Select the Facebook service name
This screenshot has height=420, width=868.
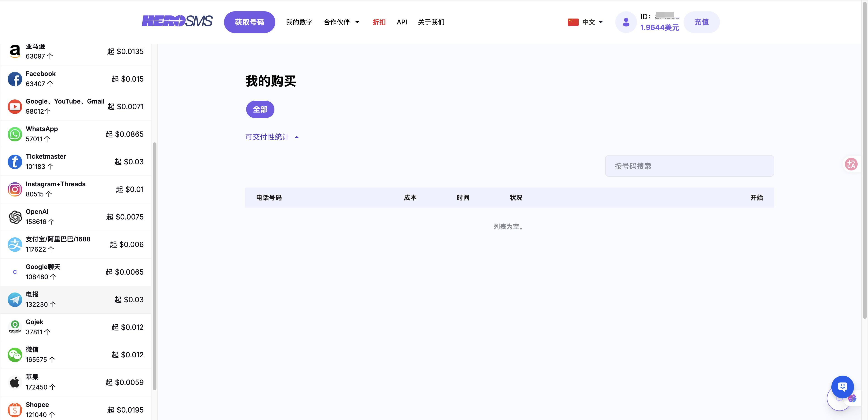[40, 74]
